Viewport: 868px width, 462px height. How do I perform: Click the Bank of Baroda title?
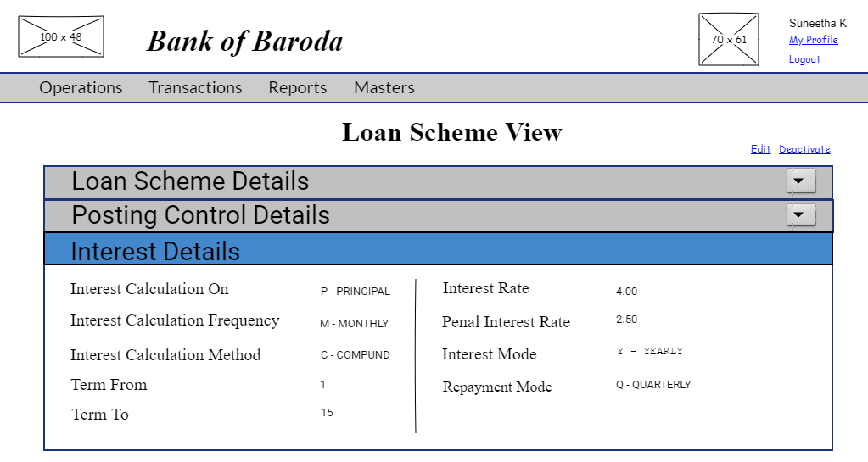[244, 42]
